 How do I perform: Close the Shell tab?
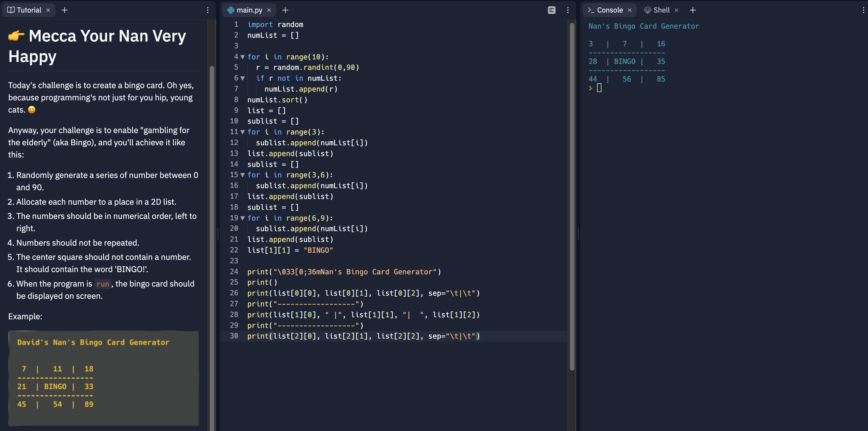click(676, 10)
